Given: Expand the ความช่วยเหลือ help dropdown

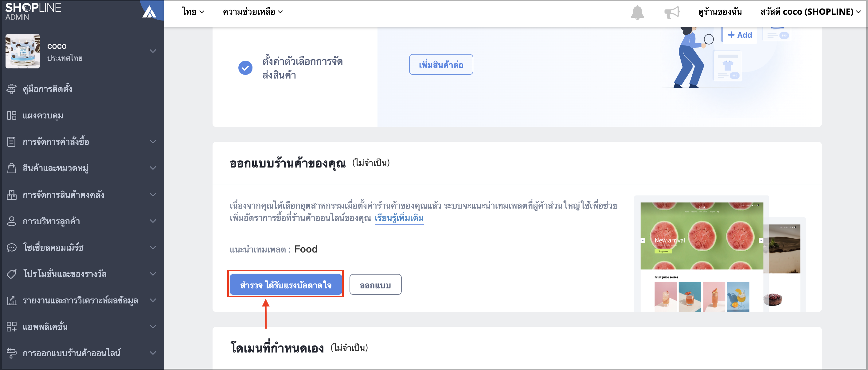Looking at the screenshot, I should [253, 12].
